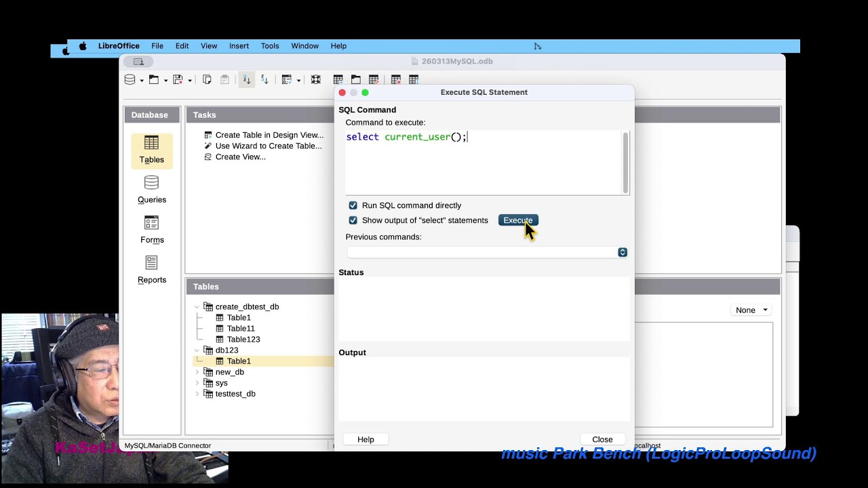Screen dimensions: 868x488
Task: Expand the sys tree node
Action: (197, 383)
